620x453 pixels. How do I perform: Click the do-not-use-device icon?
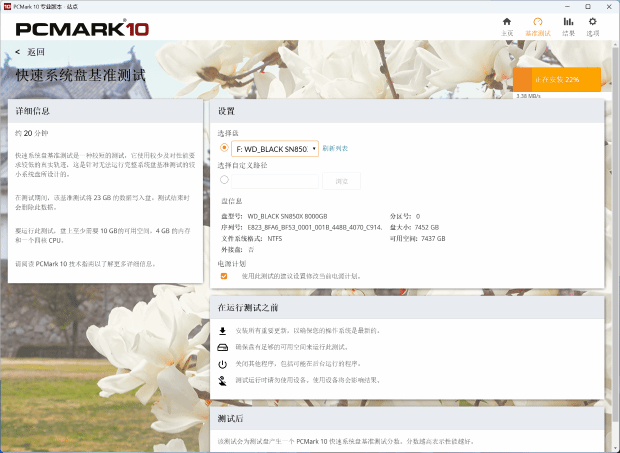pyautogui.click(x=223, y=381)
